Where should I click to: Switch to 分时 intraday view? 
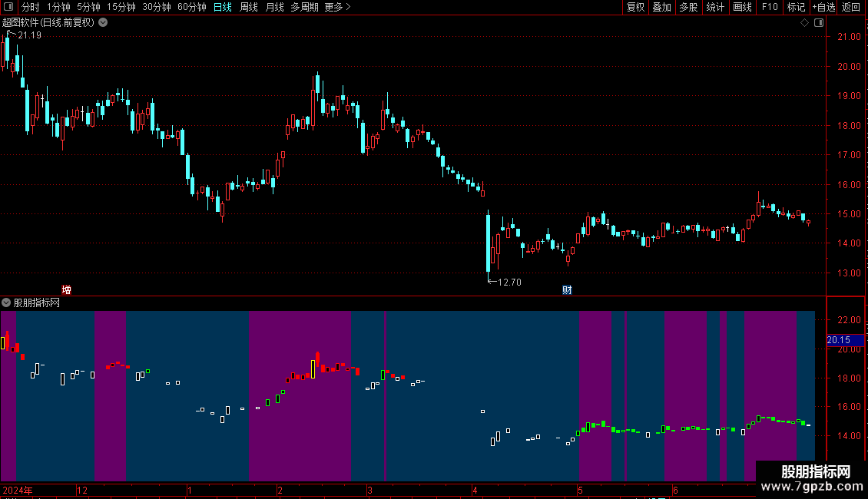tap(31, 7)
